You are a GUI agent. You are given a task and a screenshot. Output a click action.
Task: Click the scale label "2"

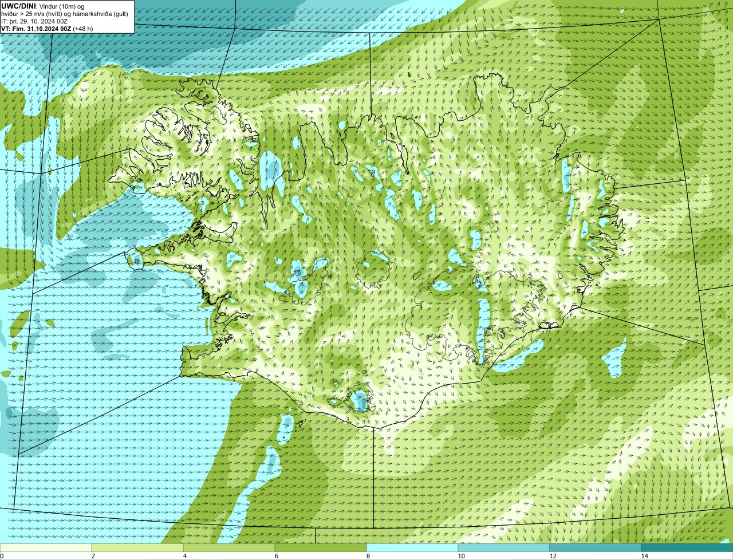pos(93,556)
